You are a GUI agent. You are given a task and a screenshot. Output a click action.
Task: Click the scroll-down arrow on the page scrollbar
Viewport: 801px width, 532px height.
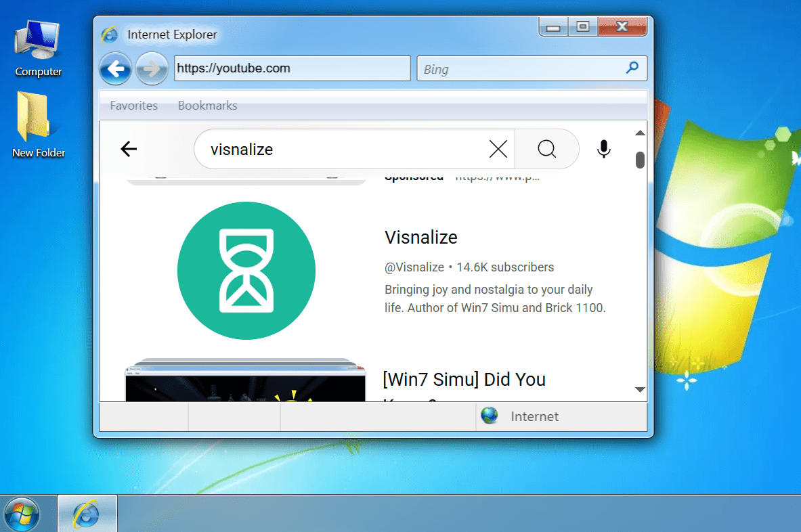click(x=639, y=390)
